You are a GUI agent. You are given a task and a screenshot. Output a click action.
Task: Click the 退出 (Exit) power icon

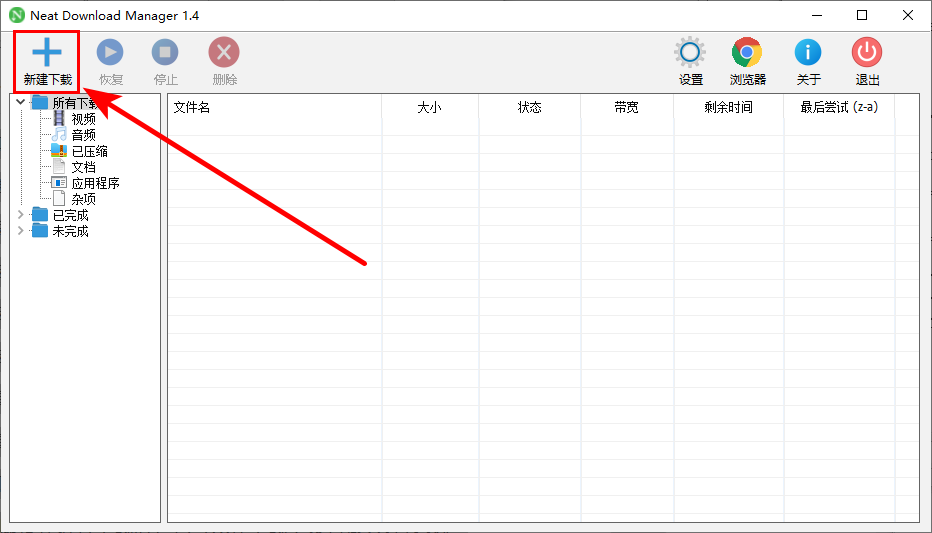867,53
